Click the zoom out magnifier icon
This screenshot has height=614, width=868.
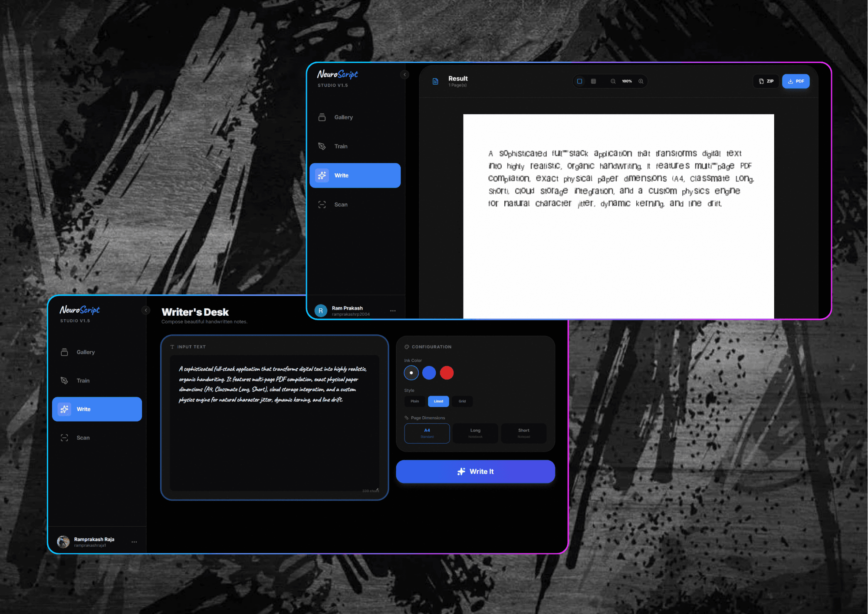pos(613,81)
